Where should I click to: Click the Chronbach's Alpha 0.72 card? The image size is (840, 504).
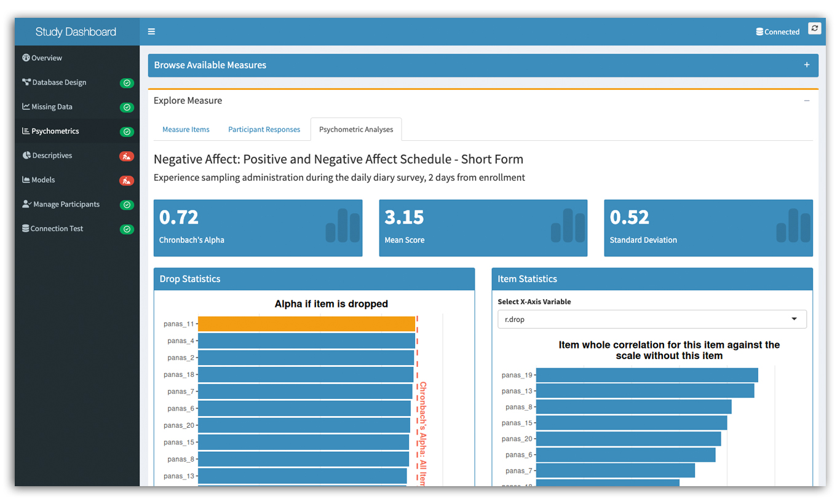pyautogui.click(x=258, y=228)
